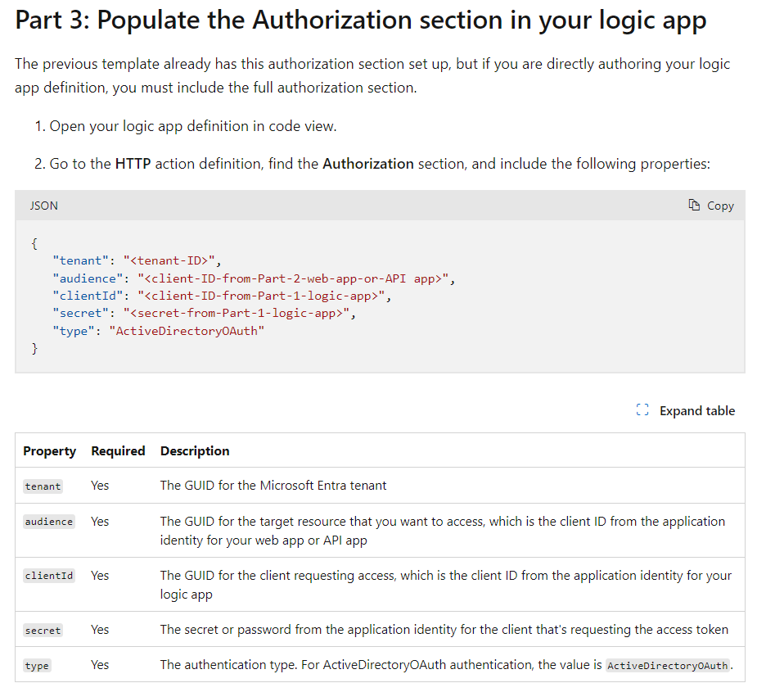Viewport: 784px width, 683px height.
Task: Select the secret code chip in the table
Action: point(43,630)
